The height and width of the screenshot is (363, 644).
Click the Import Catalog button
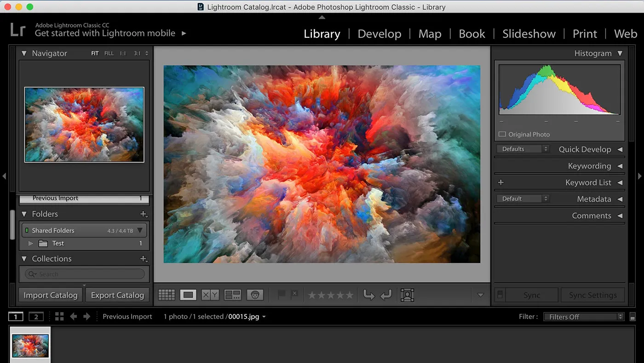[50, 295]
